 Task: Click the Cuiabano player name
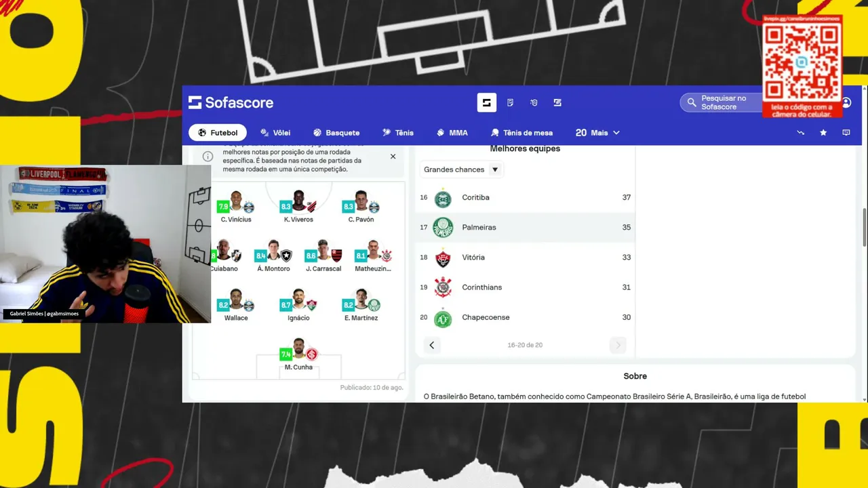(x=224, y=269)
